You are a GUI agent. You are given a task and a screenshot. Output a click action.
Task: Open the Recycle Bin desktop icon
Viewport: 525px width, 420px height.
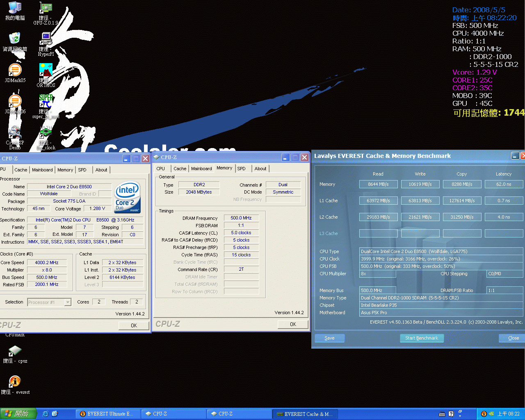click(15, 41)
